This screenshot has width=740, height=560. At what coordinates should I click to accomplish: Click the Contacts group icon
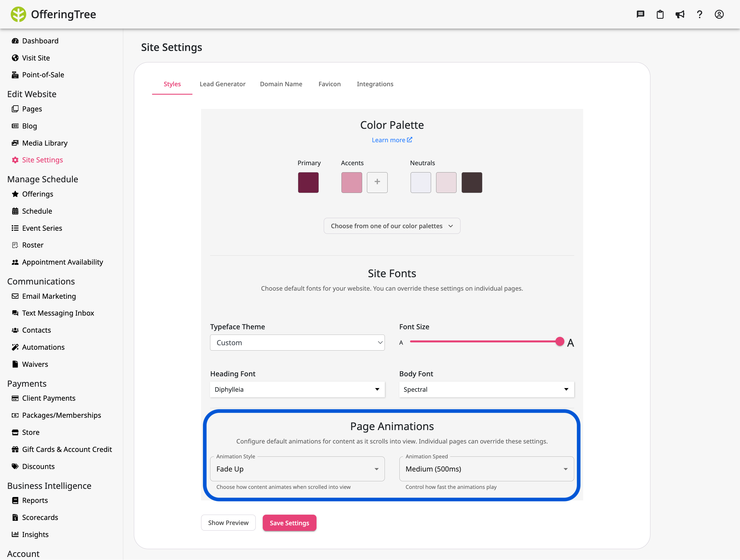click(x=15, y=330)
